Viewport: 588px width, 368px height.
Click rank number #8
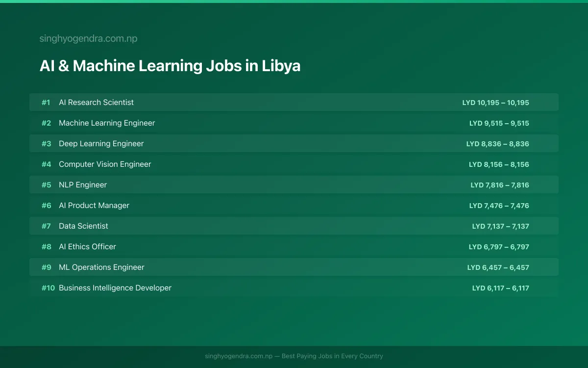pos(46,246)
